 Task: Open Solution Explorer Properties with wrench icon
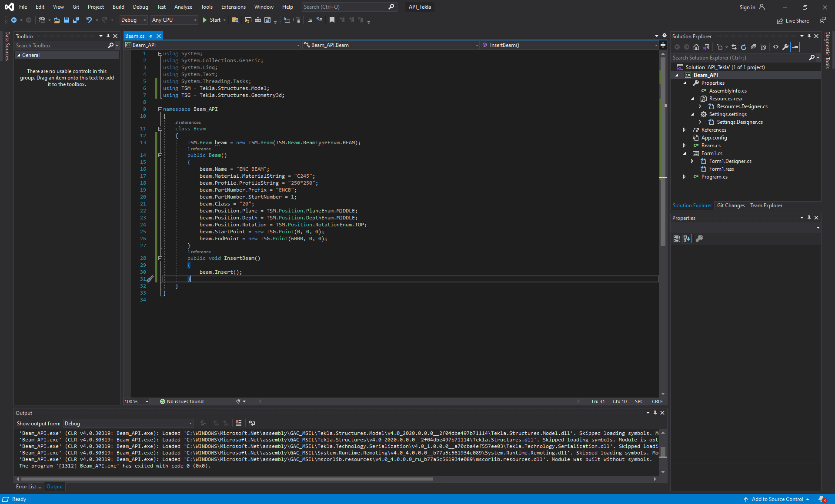point(785,47)
